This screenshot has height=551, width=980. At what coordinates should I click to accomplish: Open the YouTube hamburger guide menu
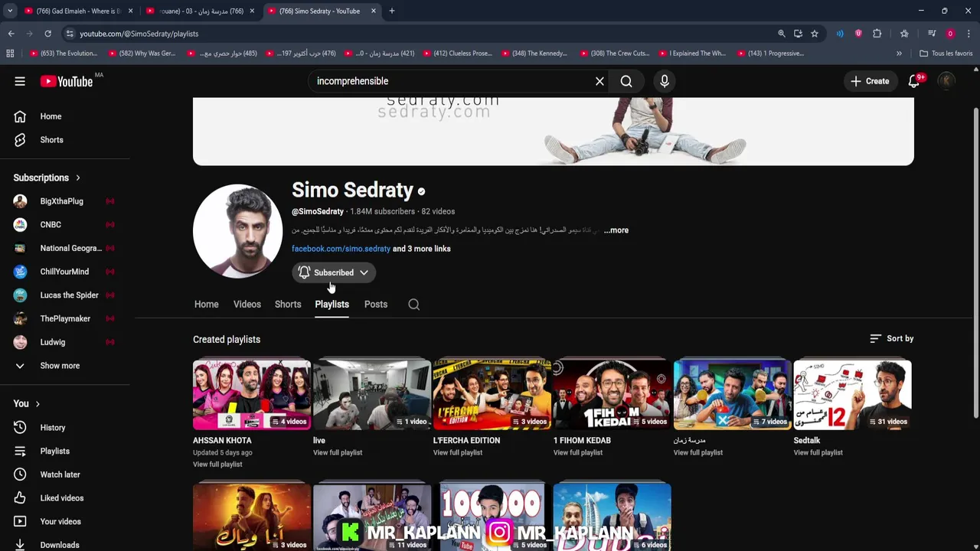coord(20,81)
